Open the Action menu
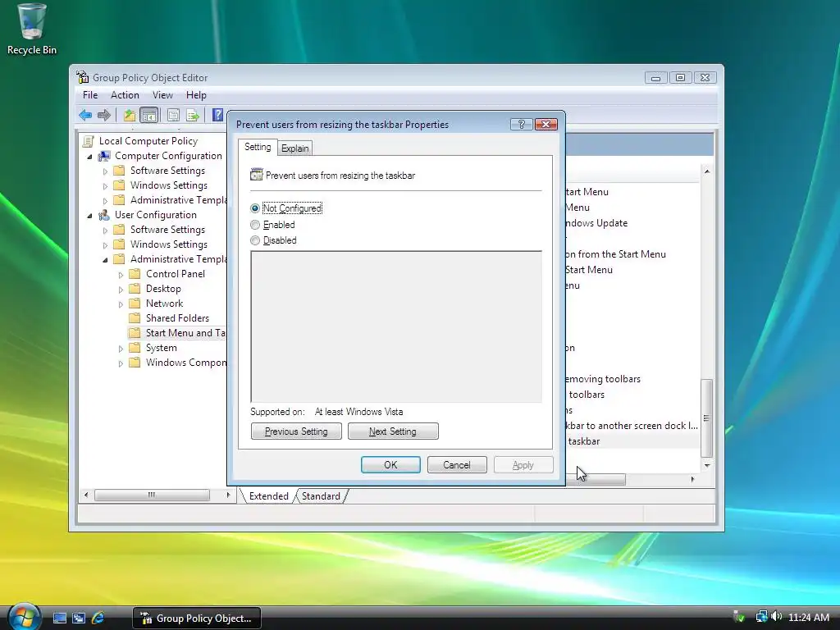This screenshot has width=840, height=630. [125, 95]
